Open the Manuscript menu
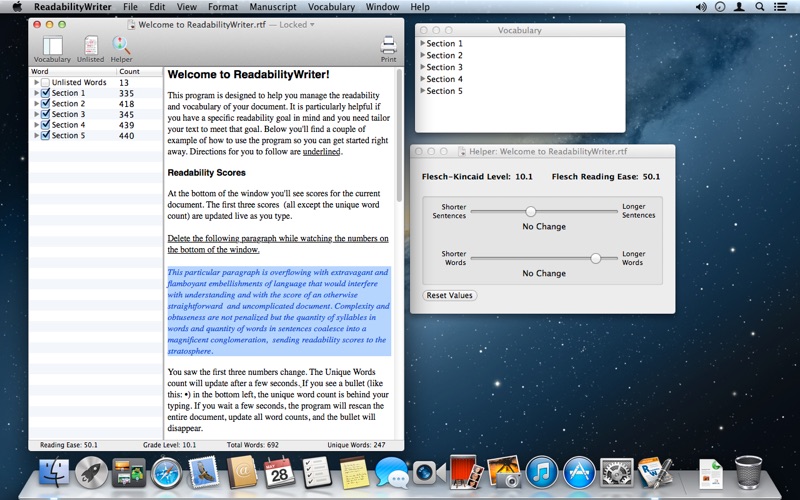 click(x=272, y=7)
